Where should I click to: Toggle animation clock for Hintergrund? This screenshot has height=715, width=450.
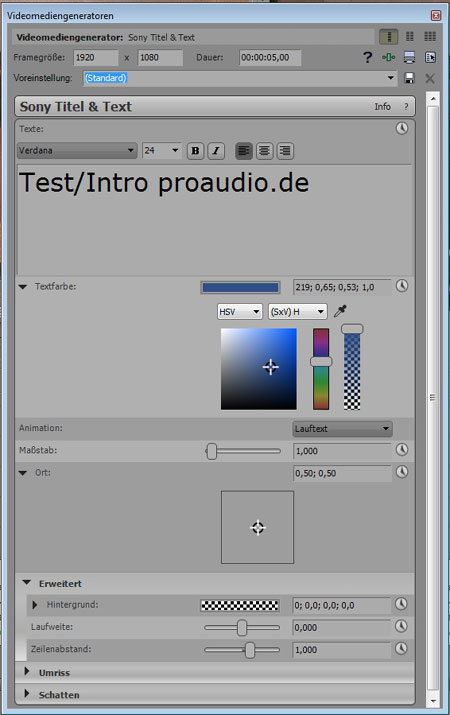point(401,604)
